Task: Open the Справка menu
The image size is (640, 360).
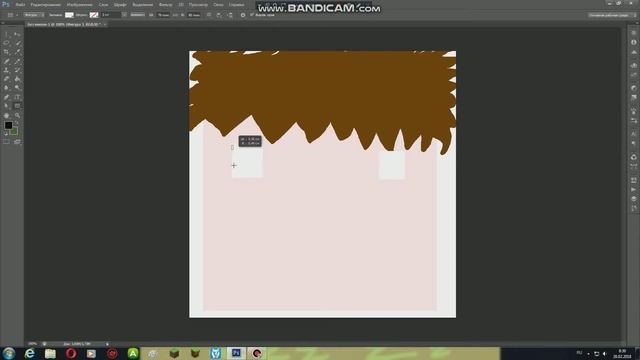Action: (236, 4)
